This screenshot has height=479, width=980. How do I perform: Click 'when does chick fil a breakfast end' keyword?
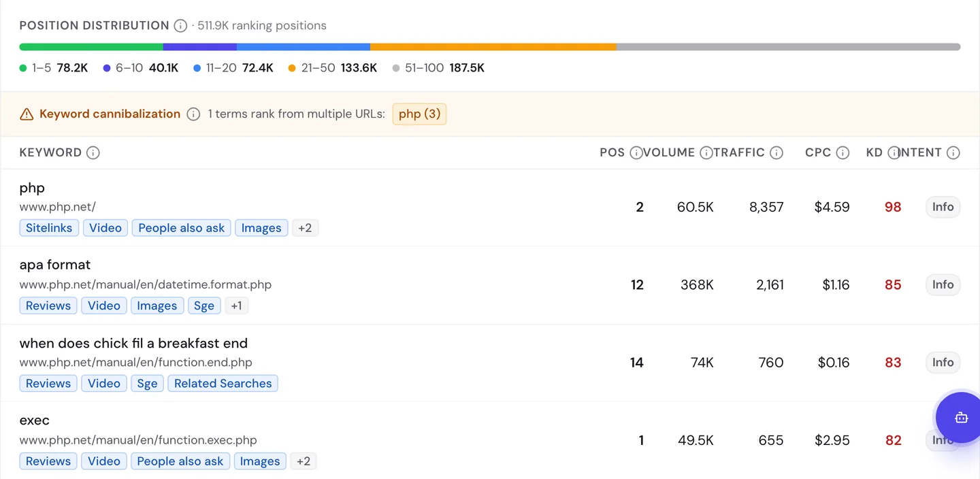133,343
